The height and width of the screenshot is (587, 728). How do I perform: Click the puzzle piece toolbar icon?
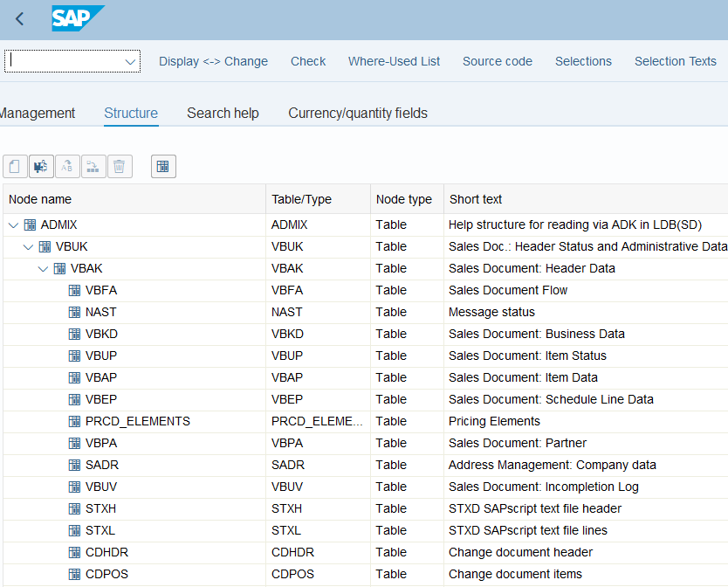[41, 166]
